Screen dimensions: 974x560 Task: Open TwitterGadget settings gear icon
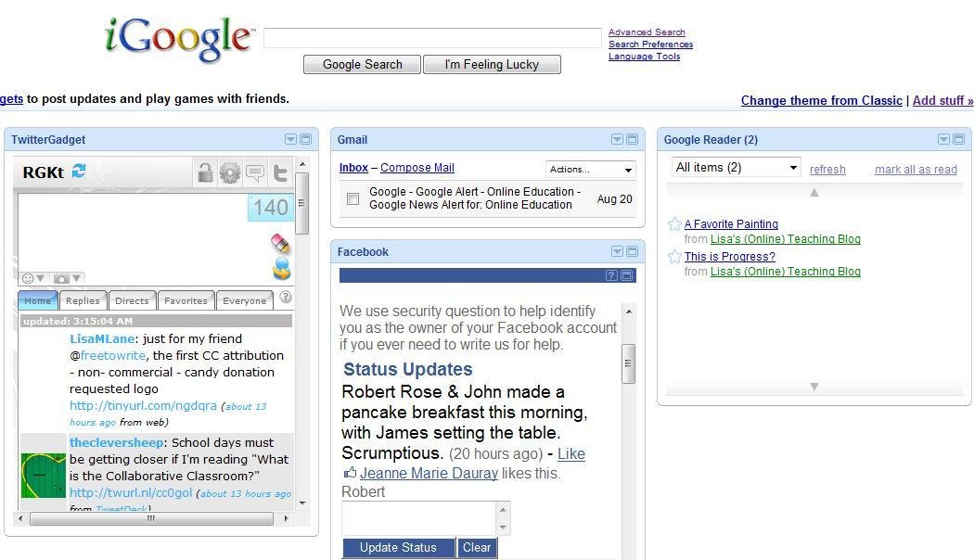click(x=230, y=172)
